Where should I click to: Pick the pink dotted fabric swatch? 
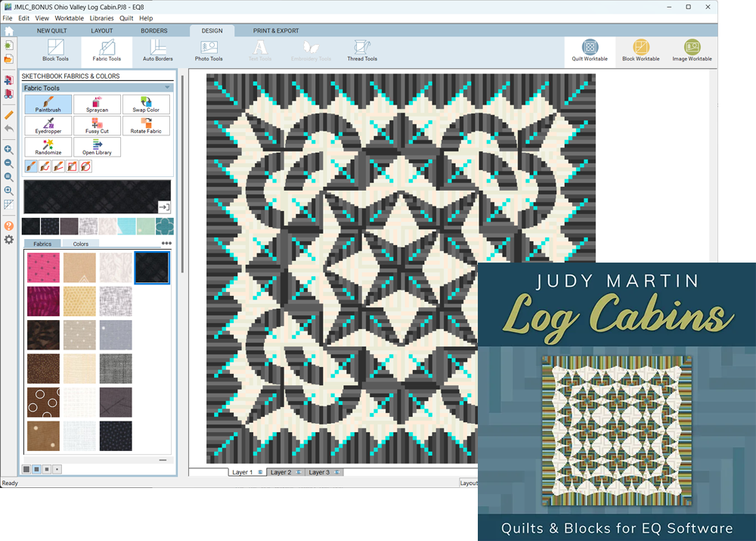click(x=43, y=268)
